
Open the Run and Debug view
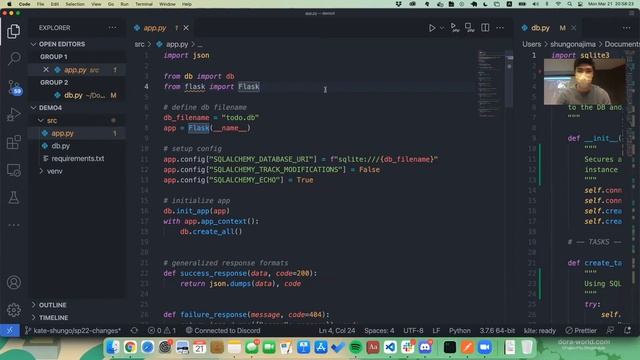tap(14, 115)
